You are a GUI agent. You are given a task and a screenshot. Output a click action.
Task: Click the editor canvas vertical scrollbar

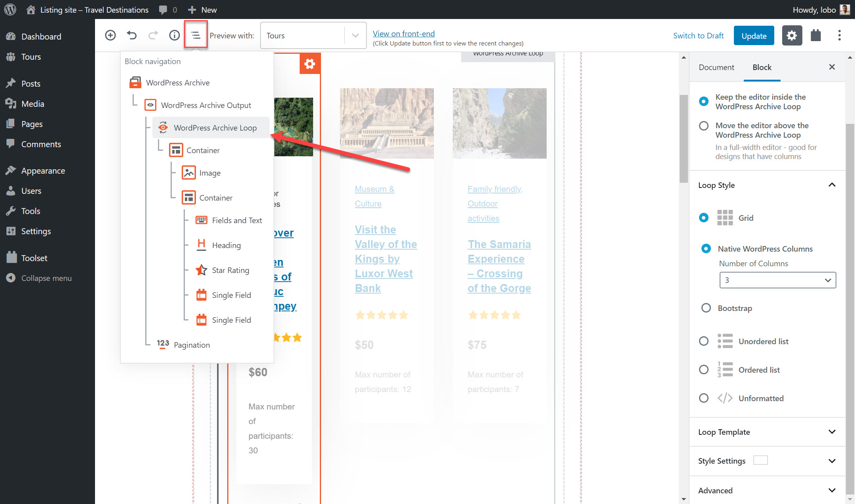[x=684, y=138]
